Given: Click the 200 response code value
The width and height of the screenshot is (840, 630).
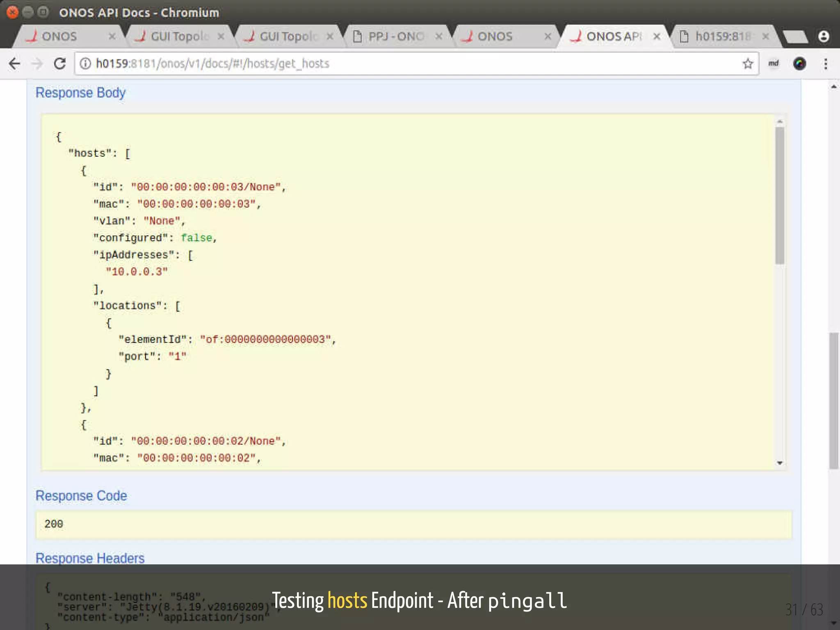Looking at the screenshot, I should pyautogui.click(x=54, y=524).
